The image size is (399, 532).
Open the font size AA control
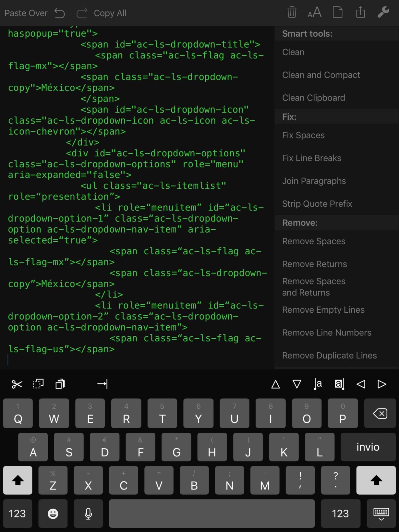point(314,13)
